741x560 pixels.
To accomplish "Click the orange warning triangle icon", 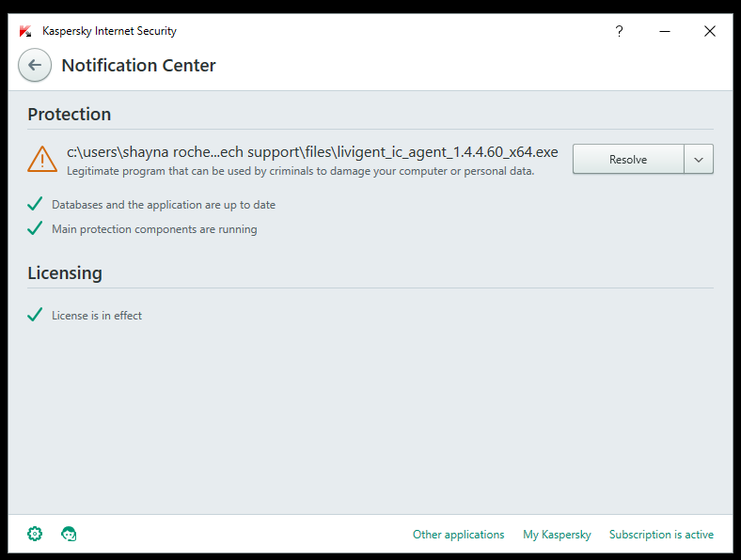I will tap(42, 159).
